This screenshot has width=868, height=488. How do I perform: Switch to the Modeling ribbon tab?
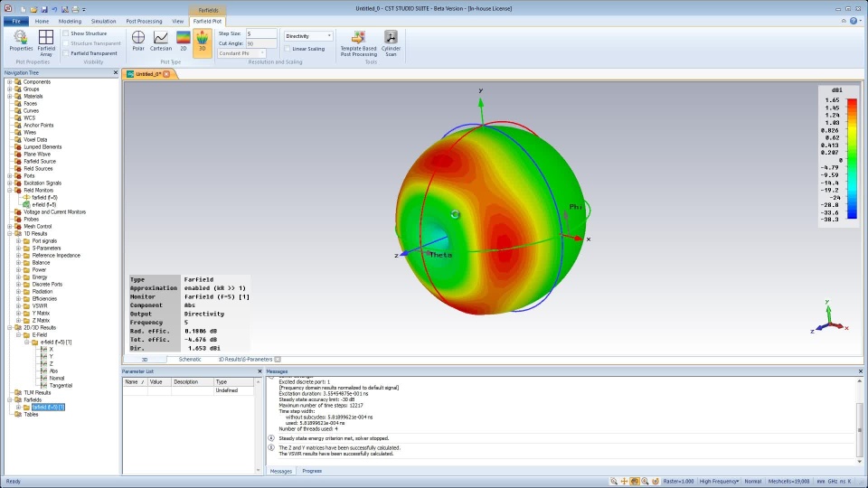(x=70, y=21)
